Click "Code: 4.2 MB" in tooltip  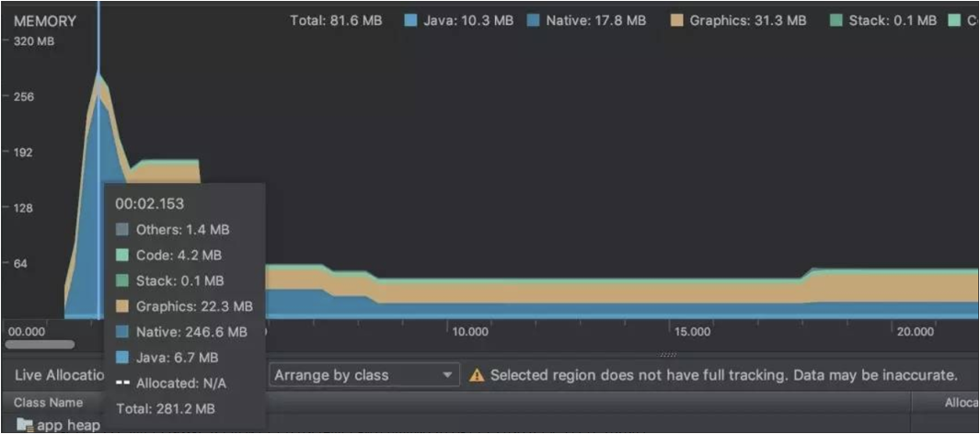[179, 256]
